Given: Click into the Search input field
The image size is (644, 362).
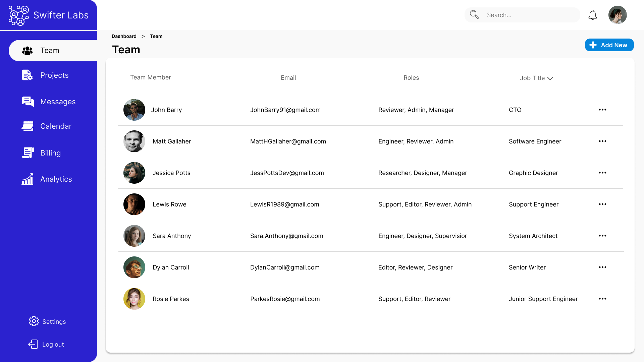Looking at the screenshot, I should click(530, 15).
